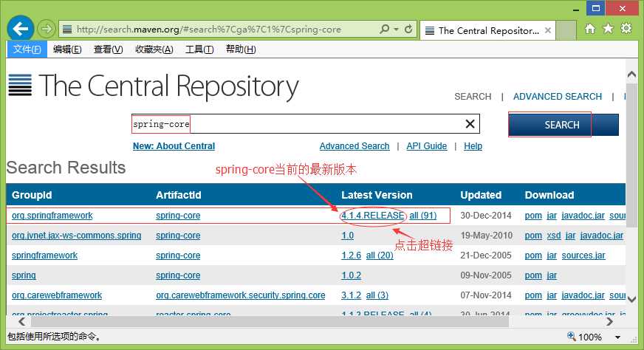The height and width of the screenshot is (350, 644).
Task: Click vertical scrollbar down arrow
Action: pyautogui.click(x=631, y=300)
